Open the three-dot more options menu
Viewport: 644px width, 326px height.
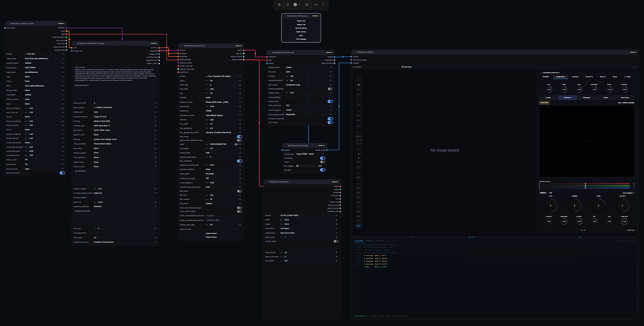[x=323, y=5]
